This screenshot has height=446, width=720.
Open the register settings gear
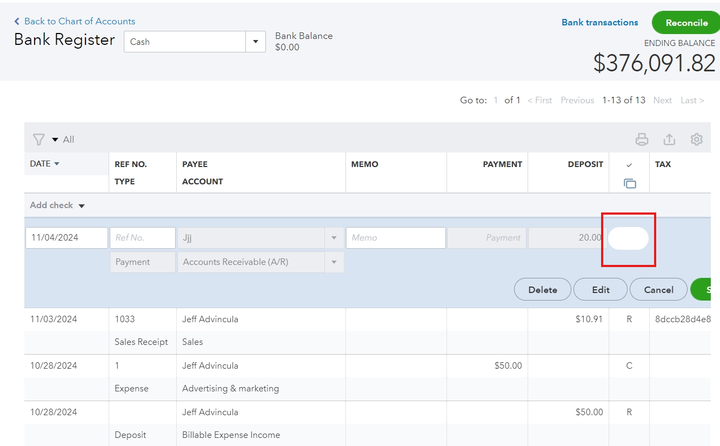pos(697,140)
